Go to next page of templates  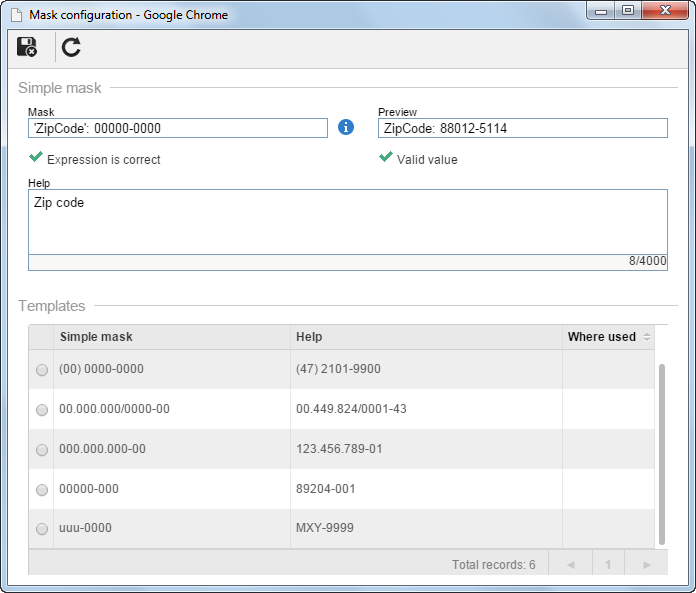(647, 565)
